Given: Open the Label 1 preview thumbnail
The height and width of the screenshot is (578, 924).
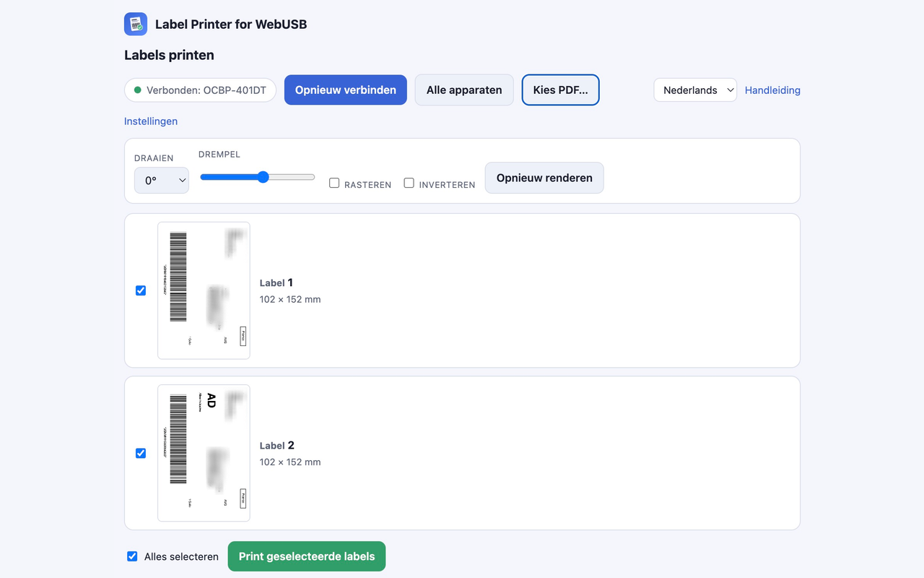Looking at the screenshot, I should pos(204,290).
